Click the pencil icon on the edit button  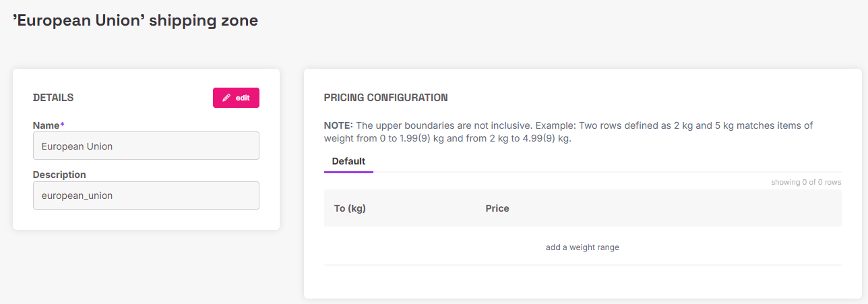click(x=226, y=98)
